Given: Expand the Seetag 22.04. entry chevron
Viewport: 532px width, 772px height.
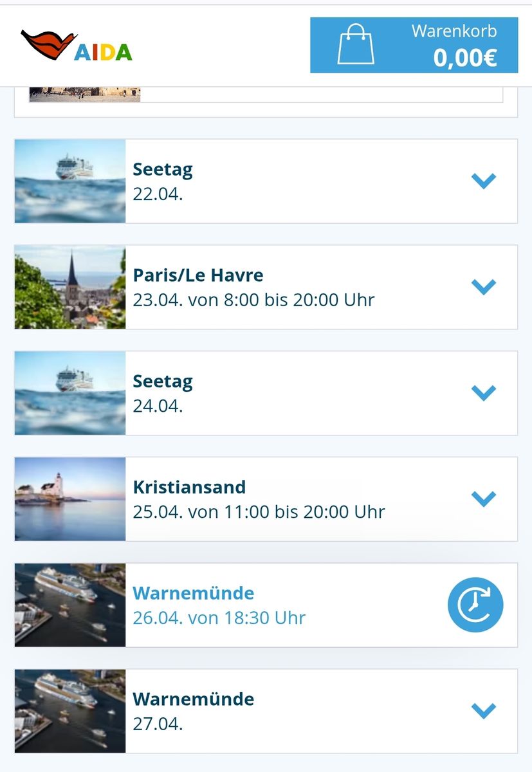Looking at the screenshot, I should pyautogui.click(x=484, y=181).
